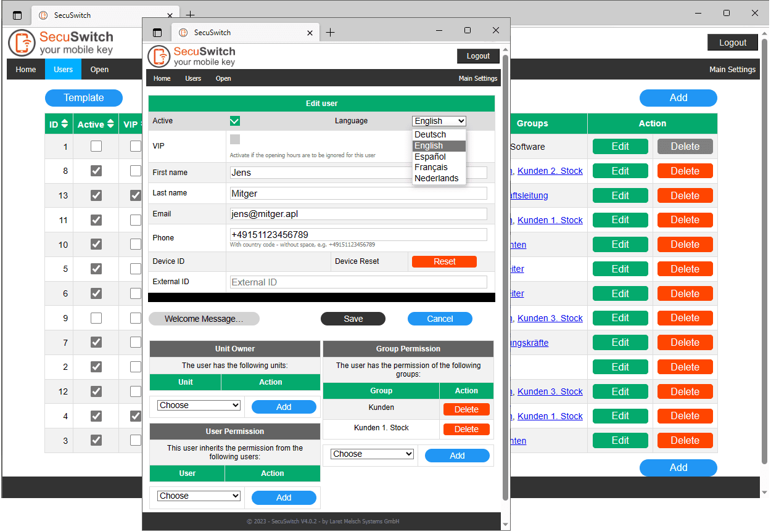Cancel editing the user
This screenshot has width=771, height=532.
coord(440,319)
